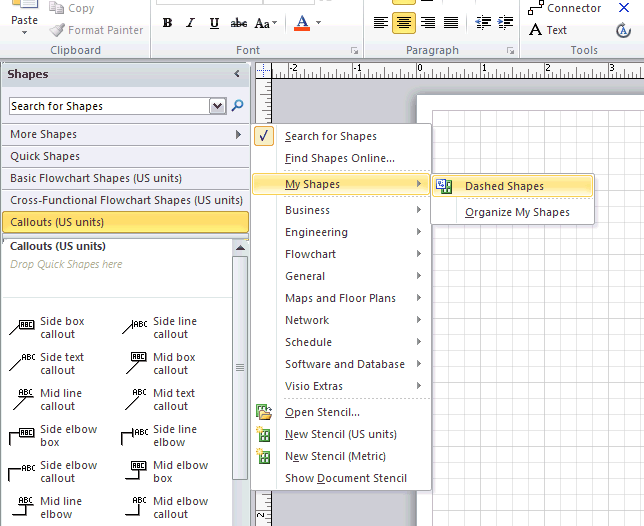Image resolution: width=644 pixels, height=526 pixels.
Task: Select Mid elbow box shape
Action: tap(166, 471)
